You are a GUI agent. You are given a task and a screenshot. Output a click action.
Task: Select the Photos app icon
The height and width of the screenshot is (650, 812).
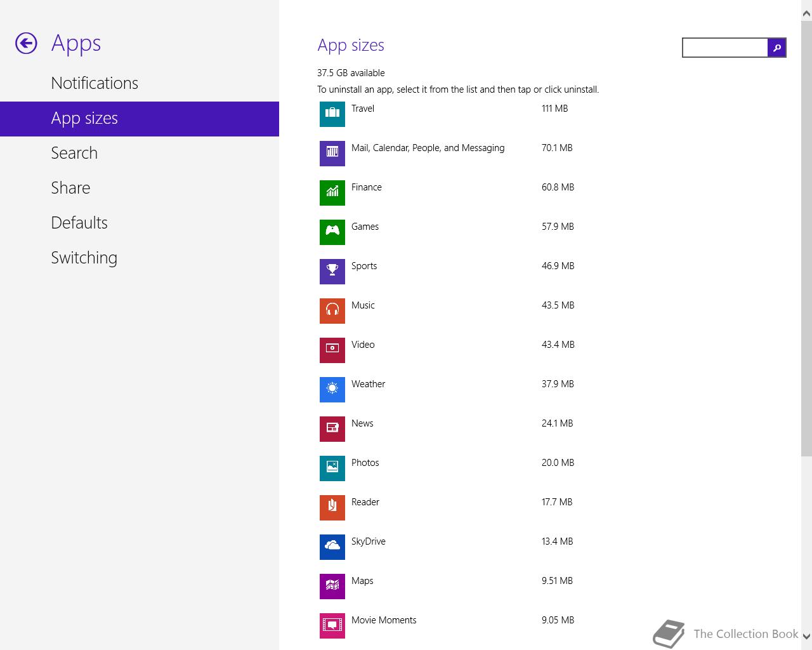[332, 468]
